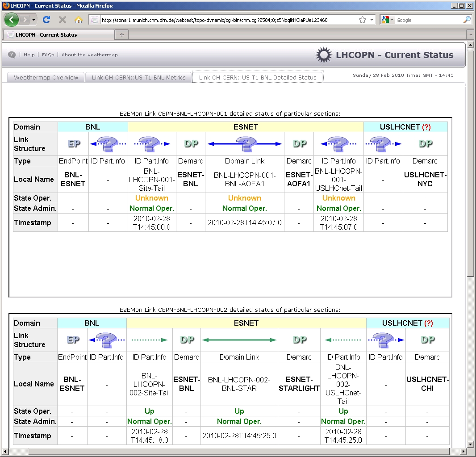The height and width of the screenshot is (457, 476).
Task: Click the About the weathermap link
Action: (x=90, y=55)
